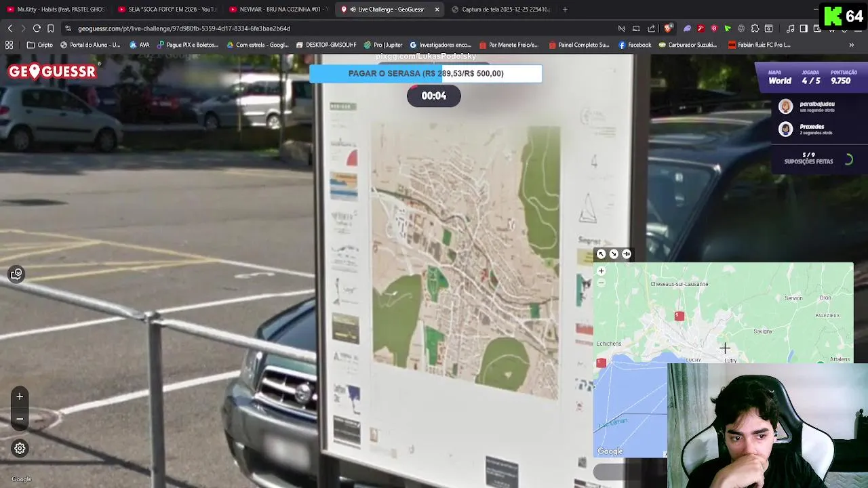Viewport: 868px width, 488px height.
Task: Zoom out the Street View panorama
Action: 20,419
